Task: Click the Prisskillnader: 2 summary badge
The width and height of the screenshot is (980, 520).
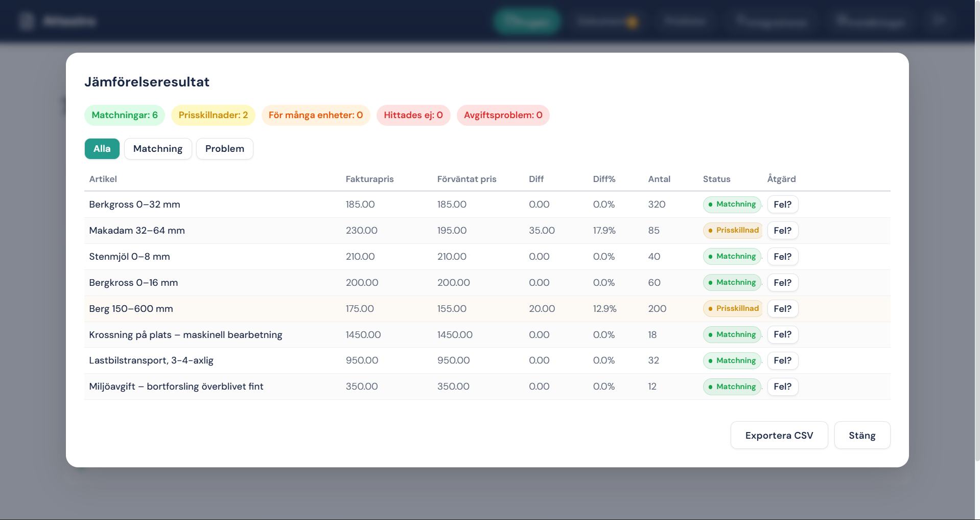Action: pyautogui.click(x=213, y=115)
